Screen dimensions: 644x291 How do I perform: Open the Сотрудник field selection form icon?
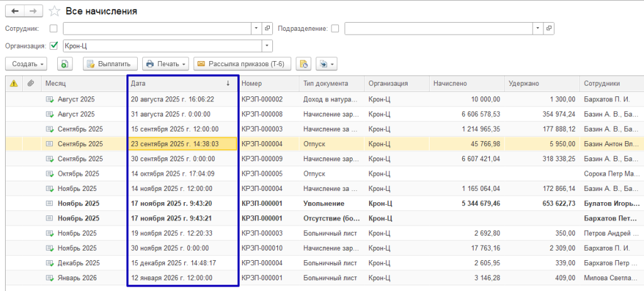click(x=267, y=28)
